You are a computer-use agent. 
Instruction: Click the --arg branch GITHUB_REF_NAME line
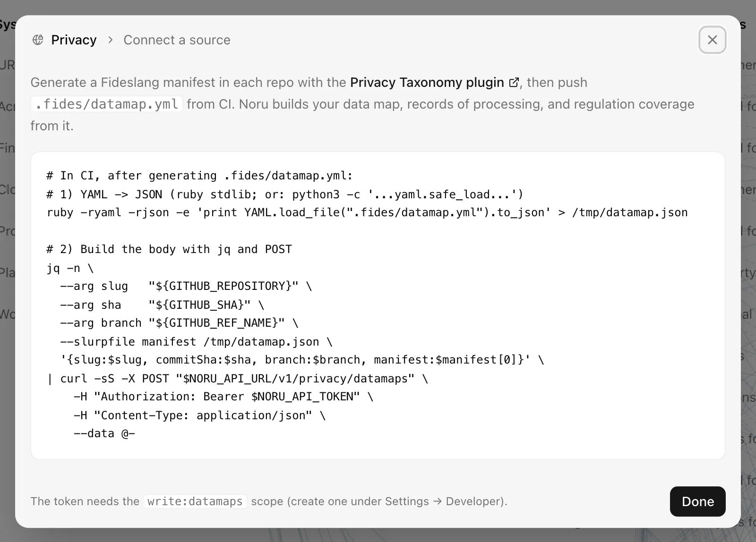(179, 323)
